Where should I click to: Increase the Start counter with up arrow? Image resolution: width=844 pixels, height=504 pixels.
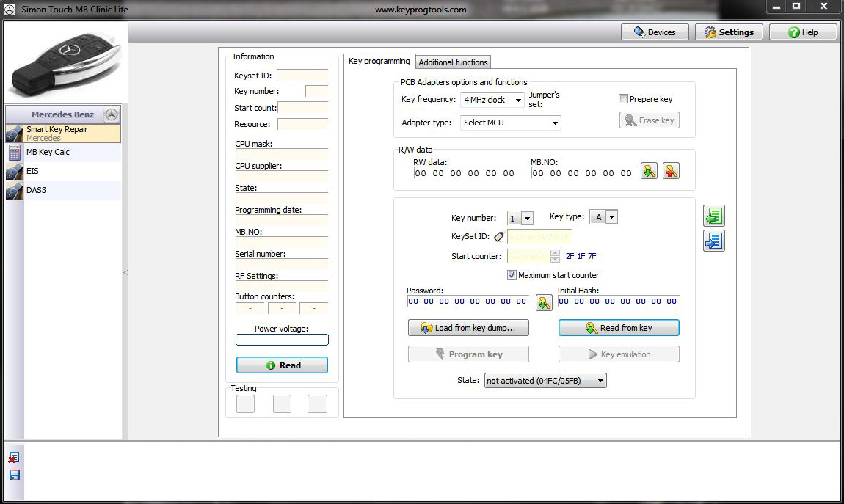(x=555, y=253)
